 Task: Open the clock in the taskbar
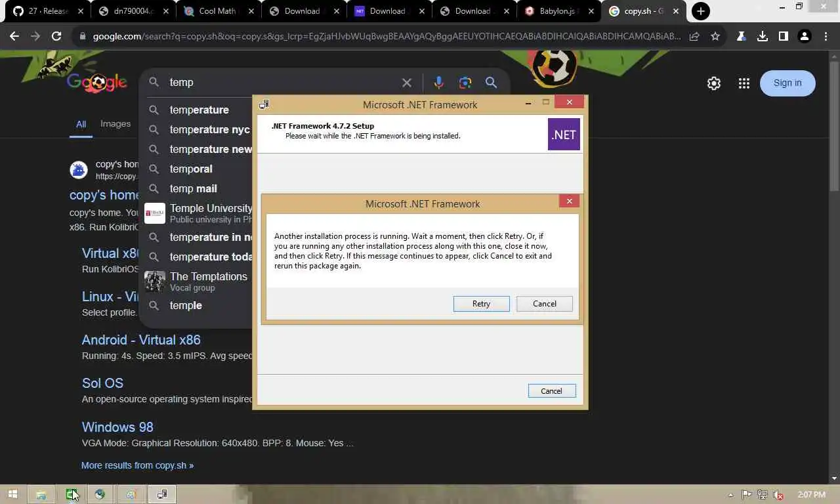(811, 495)
